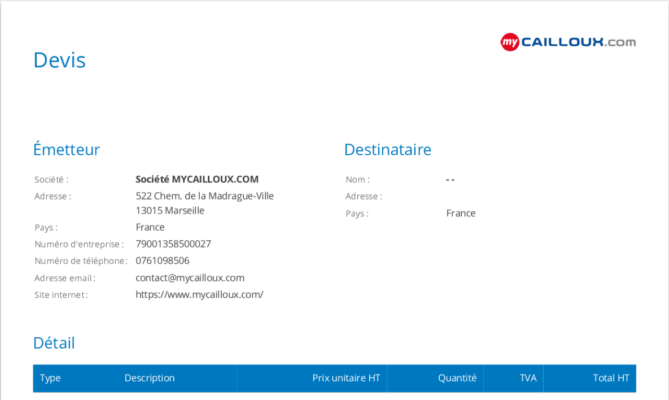Click the Détail section heading

pyautogui.click(x=54, y=343)
